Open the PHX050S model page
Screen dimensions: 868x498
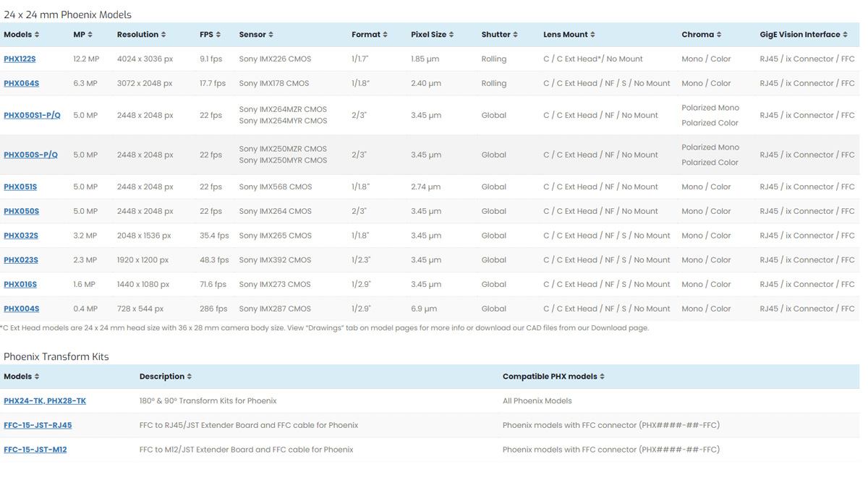(x=22, y=212)
